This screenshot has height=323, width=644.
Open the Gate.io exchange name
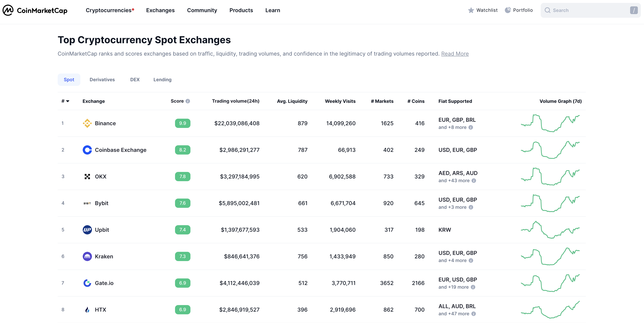pyautogui.click(x=104, y=283)
